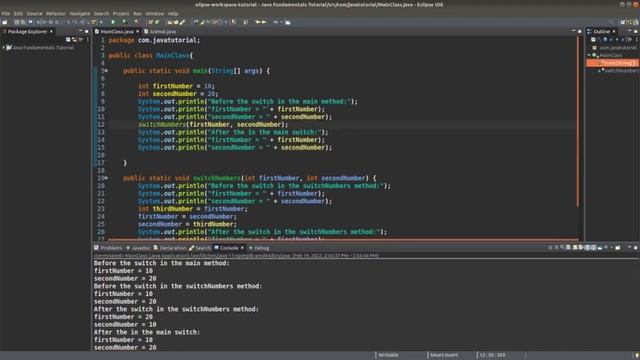
Task: Switch to the Javadoc tab
Action: [138, 248]
